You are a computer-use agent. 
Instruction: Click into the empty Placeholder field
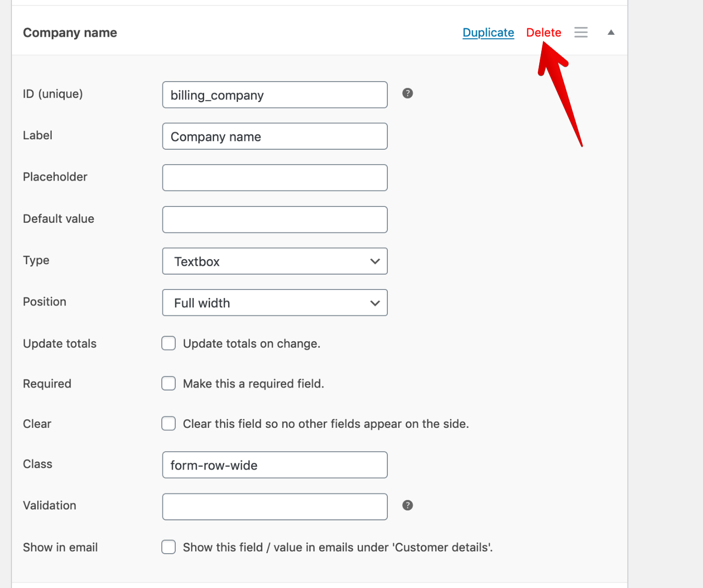click(275, 178)
